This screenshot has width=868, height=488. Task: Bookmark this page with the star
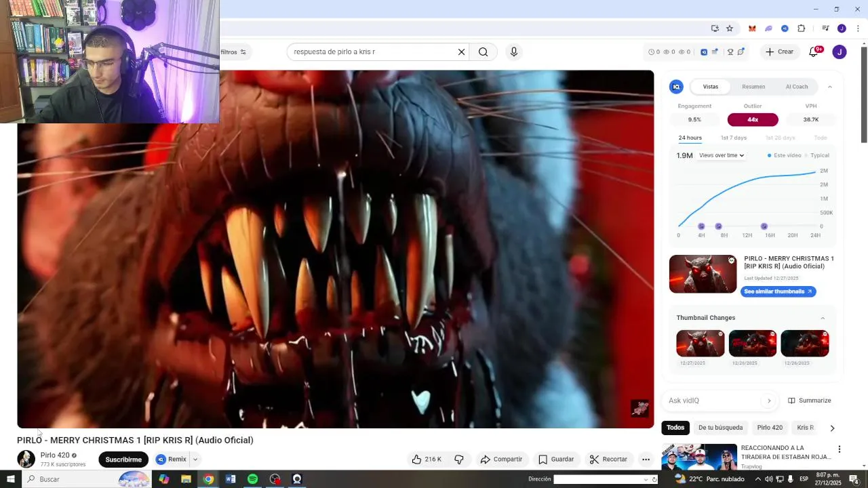(730, 28)
